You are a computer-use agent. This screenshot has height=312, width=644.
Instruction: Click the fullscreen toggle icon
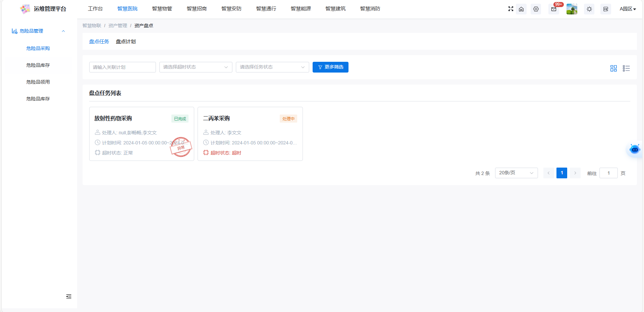click(x=511, y=9)
